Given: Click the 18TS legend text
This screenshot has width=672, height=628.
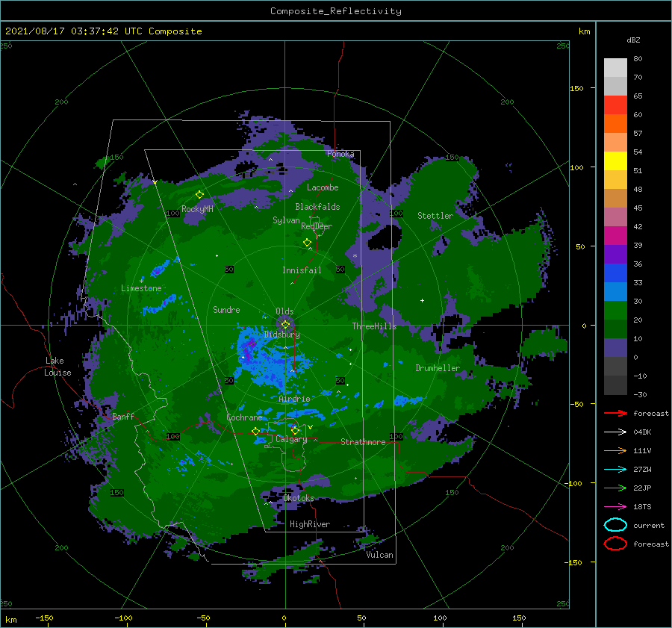Looking at the screenshot, I should (x=642, y=507).
